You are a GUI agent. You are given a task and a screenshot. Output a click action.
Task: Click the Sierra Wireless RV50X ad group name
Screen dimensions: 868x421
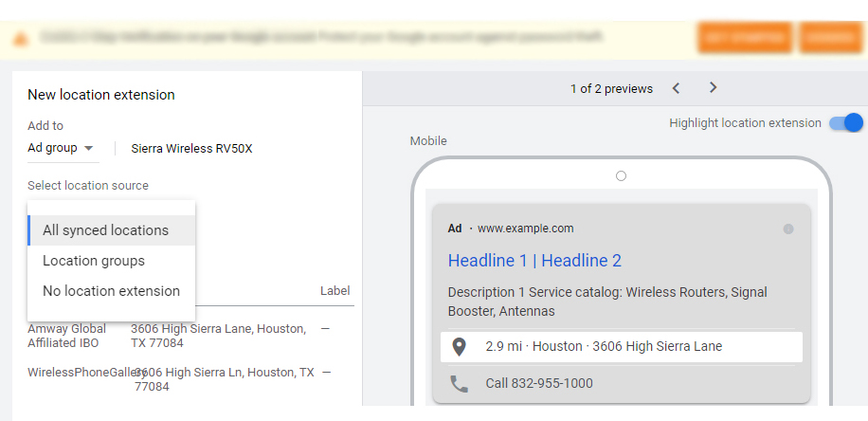pyautogui.click(x=191, y=149)
